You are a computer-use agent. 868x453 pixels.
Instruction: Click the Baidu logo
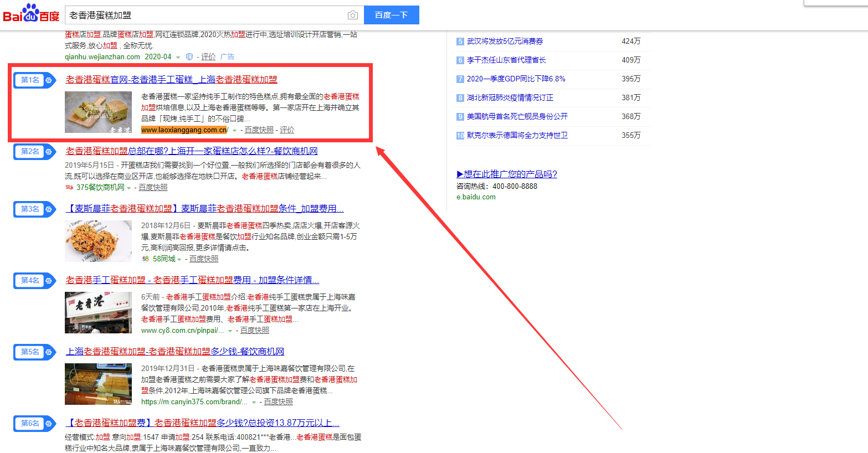point(31,13)
